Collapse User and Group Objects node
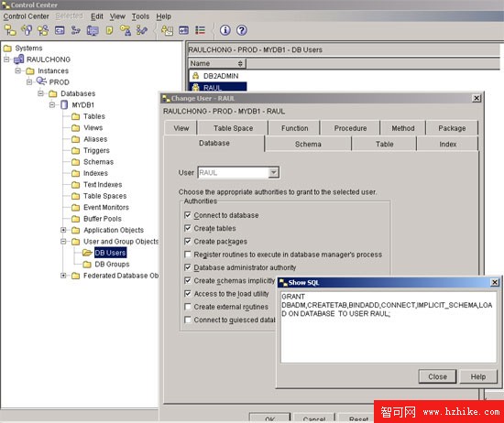504x423 pixels. tap(63, 241)
